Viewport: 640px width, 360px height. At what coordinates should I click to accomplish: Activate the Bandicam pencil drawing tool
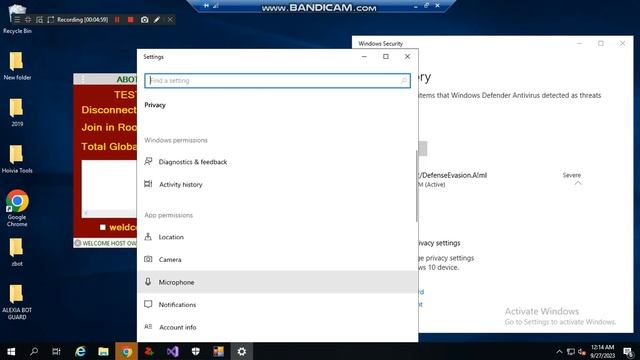tap(157, 20)
